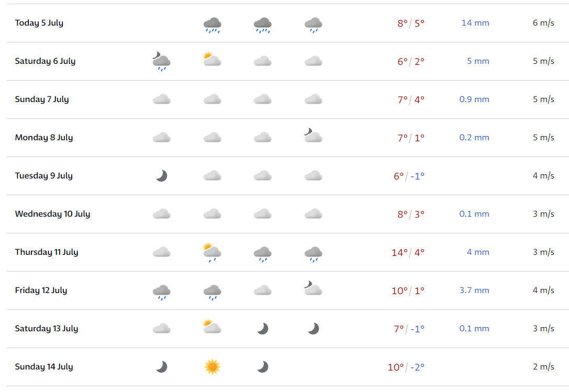The height and width of the screenshot is (392, 569).
Task: Click the crescent moon icon on Tuesday 9 July
Action: tap(161, 176)
